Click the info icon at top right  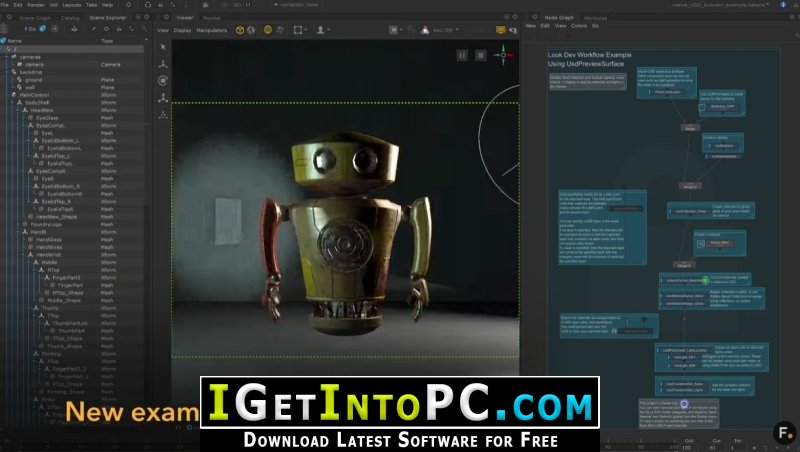pos(783,5)
